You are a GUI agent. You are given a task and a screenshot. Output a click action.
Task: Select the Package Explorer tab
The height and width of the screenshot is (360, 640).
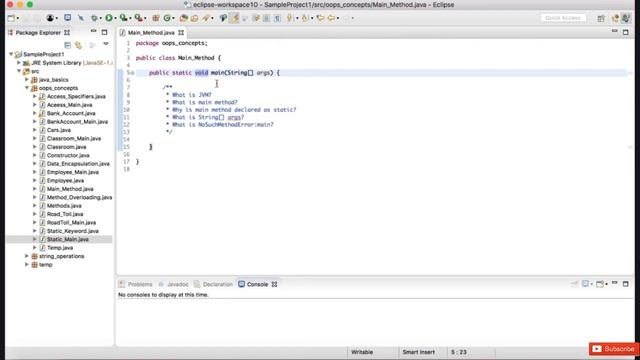[38, 33]
